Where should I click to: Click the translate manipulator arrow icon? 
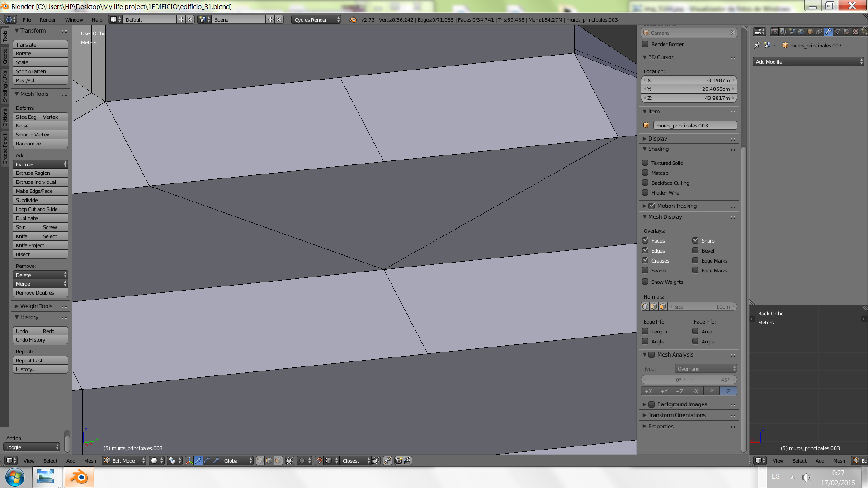[x=198, y=460]
